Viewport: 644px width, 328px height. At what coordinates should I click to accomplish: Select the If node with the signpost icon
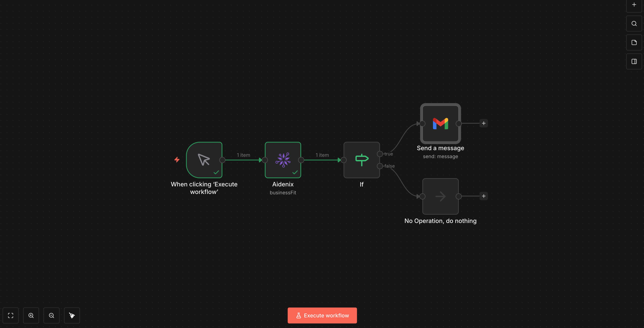click(x=362, y=160)
